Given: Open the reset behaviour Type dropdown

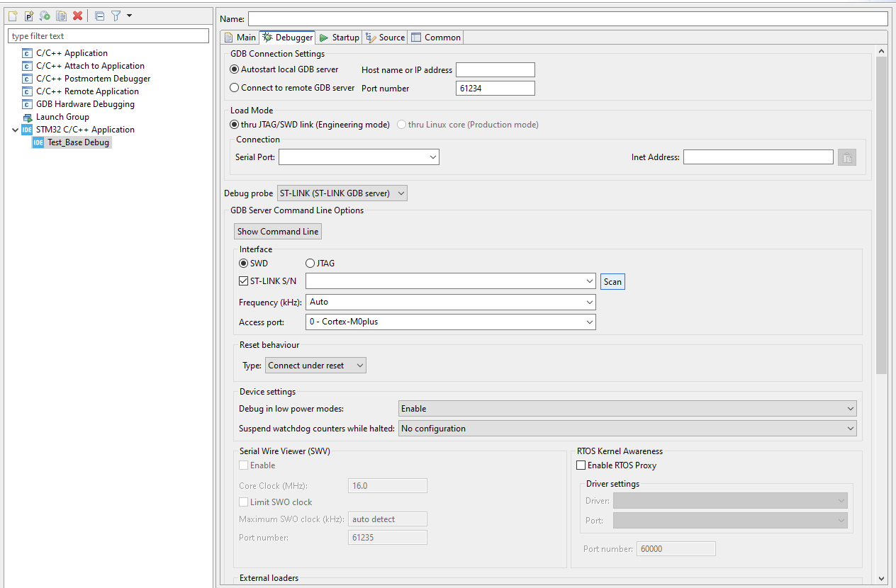Looking at the screenshot, I should (360, 365).
